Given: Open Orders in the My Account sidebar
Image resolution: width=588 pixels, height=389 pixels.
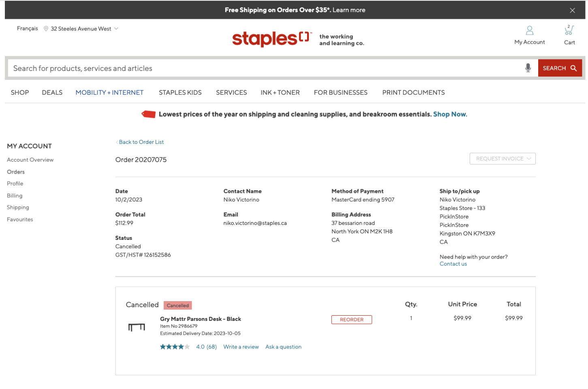Looking at the screenshot, I should pos(16,172).
